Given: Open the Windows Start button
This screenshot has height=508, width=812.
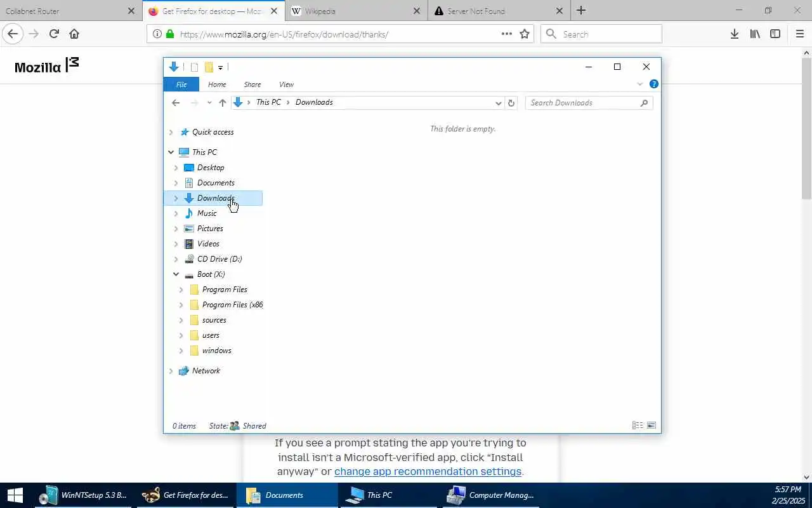Looking at the screenshot, I should point(15,495).
